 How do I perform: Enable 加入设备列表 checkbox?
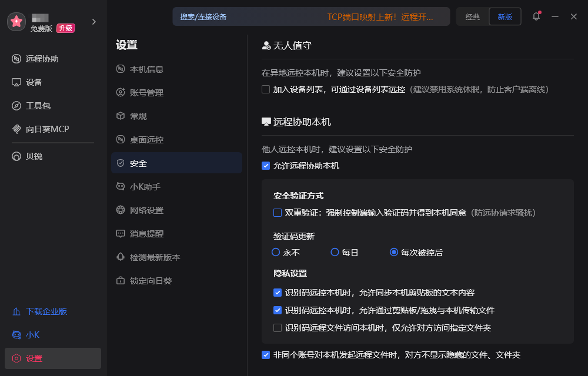tap(266, 89)
